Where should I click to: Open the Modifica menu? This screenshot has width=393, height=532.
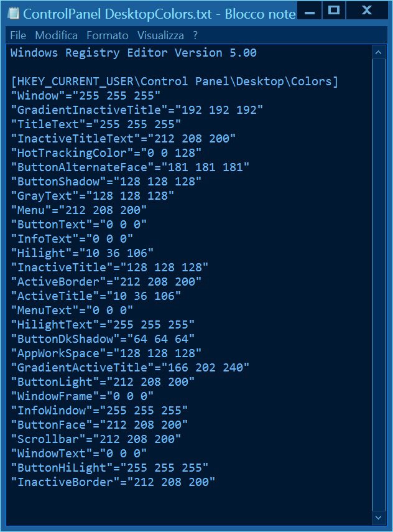[x=56, y=35]
